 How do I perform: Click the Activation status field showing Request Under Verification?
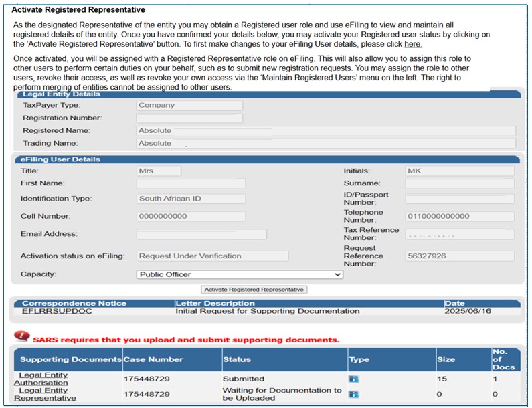tap(212, 256)
